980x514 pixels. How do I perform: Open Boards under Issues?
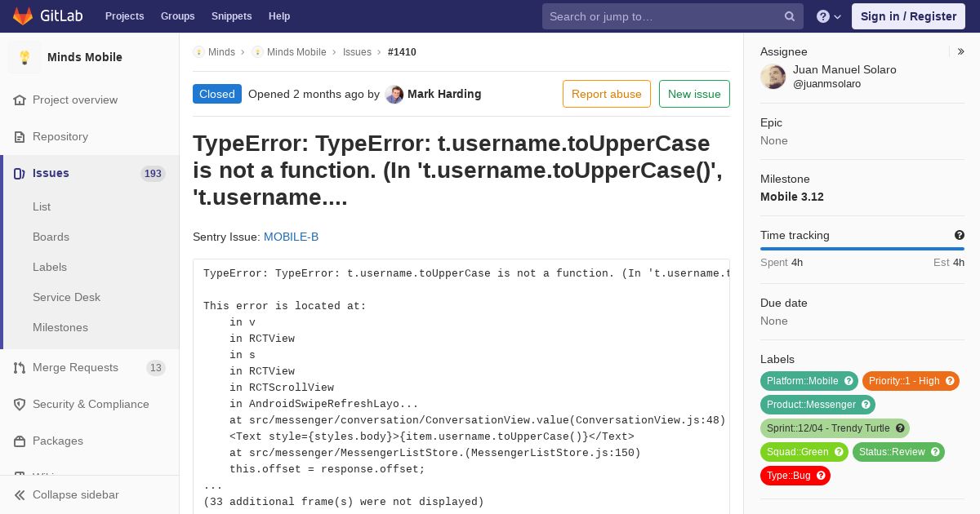pos(51,237)
